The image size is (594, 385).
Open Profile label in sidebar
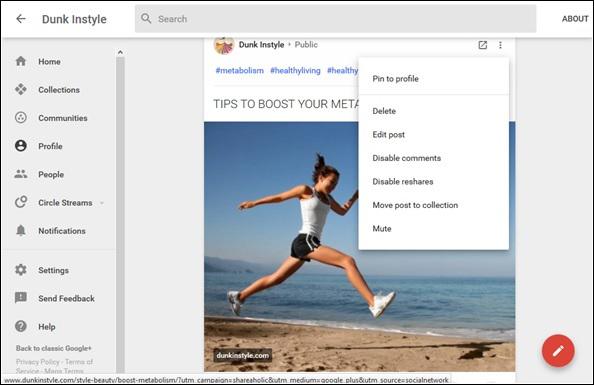[50, 146]
